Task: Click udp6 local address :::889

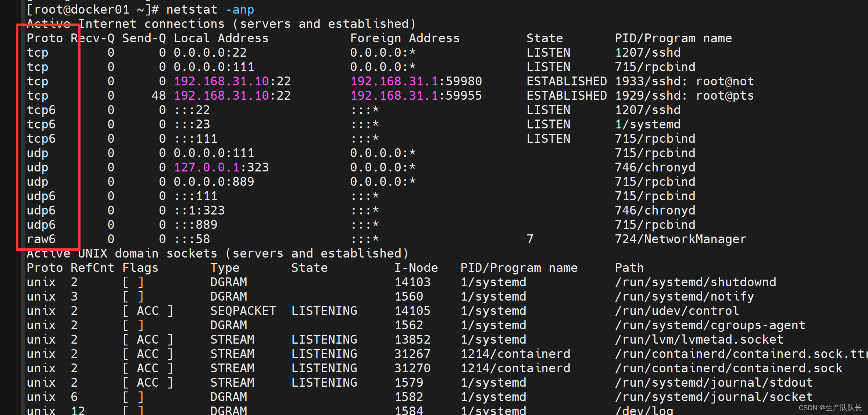Action: click(x=195, y=225)
